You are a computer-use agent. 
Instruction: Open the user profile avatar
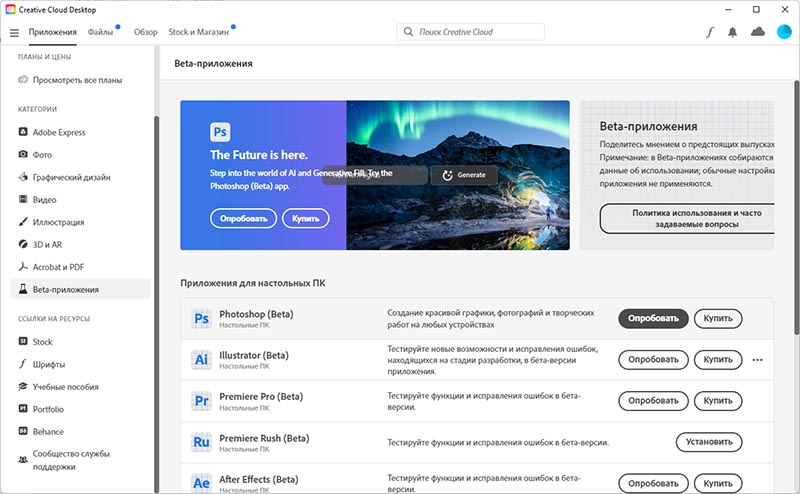pyautogui.click(x=784, y=32)
